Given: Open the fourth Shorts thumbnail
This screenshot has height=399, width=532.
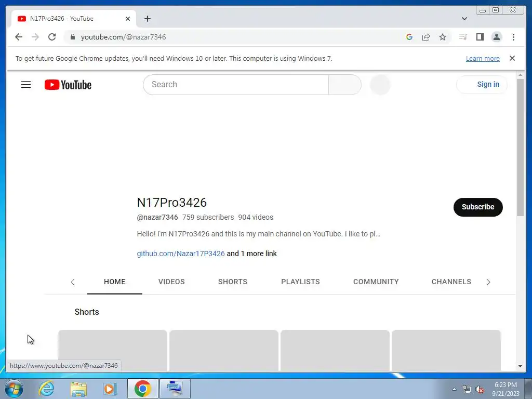Looking at the screenshot, I should pos(446,351).
